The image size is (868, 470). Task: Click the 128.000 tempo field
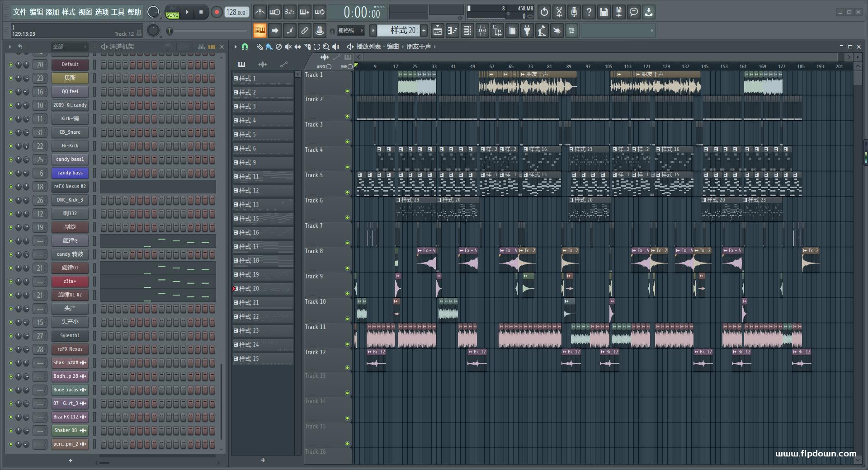[237, 12]
